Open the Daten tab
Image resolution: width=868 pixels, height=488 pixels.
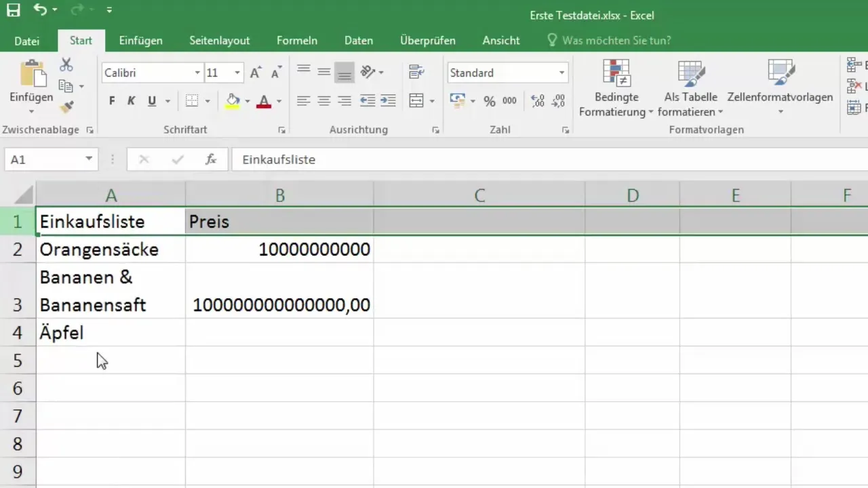point(359,41)
